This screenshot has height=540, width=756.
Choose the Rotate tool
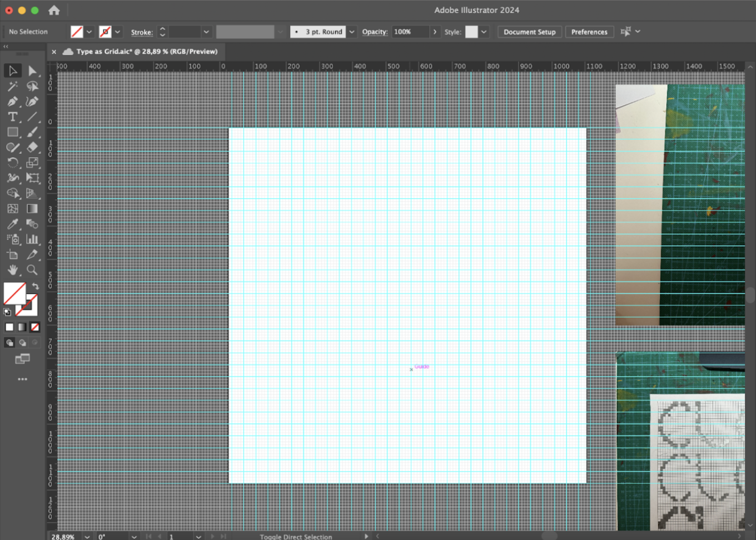pos(12,163)
